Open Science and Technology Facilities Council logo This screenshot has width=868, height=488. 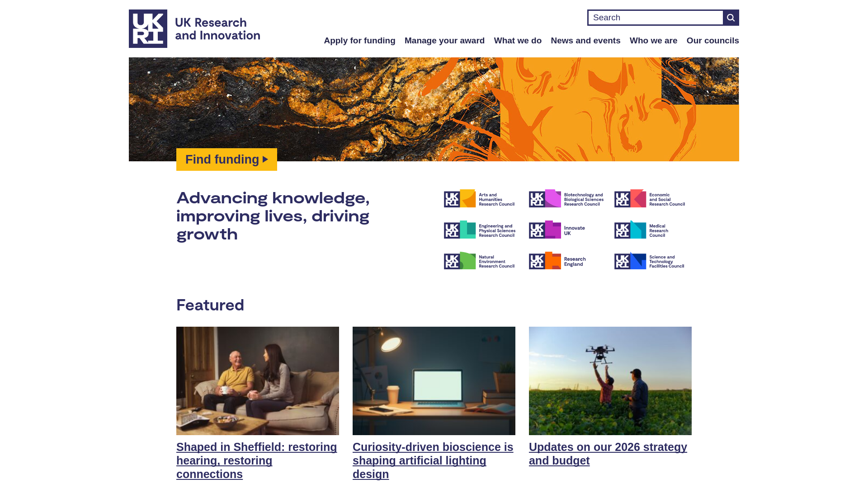tap(650, 261)
